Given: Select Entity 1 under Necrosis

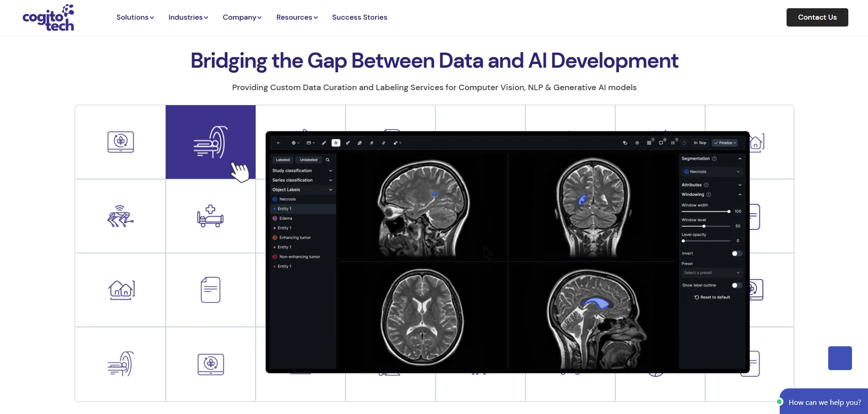Looking at the screenshot, I should click(x=302, y=209).
